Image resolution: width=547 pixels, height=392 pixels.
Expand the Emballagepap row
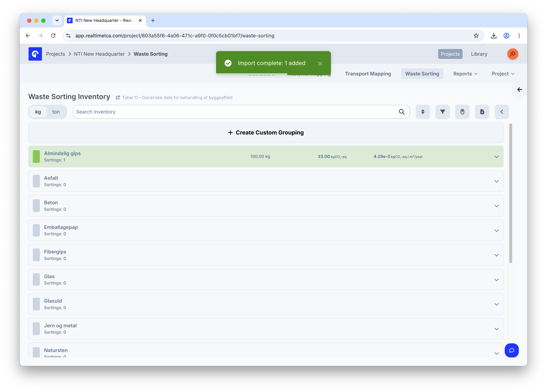pyautogui.click(x=497, y=230)
